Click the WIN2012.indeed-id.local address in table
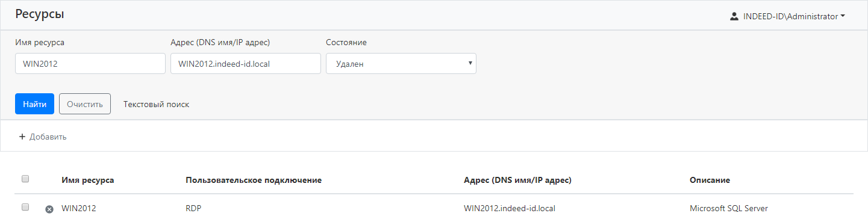Viewport: 868px width, 222px height. pos(510,208)
